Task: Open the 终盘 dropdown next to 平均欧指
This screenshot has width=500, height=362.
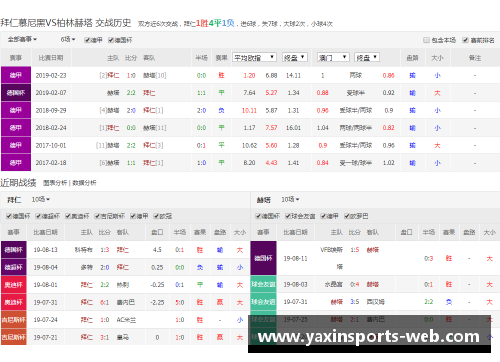Action: click(x=295, y=57)
